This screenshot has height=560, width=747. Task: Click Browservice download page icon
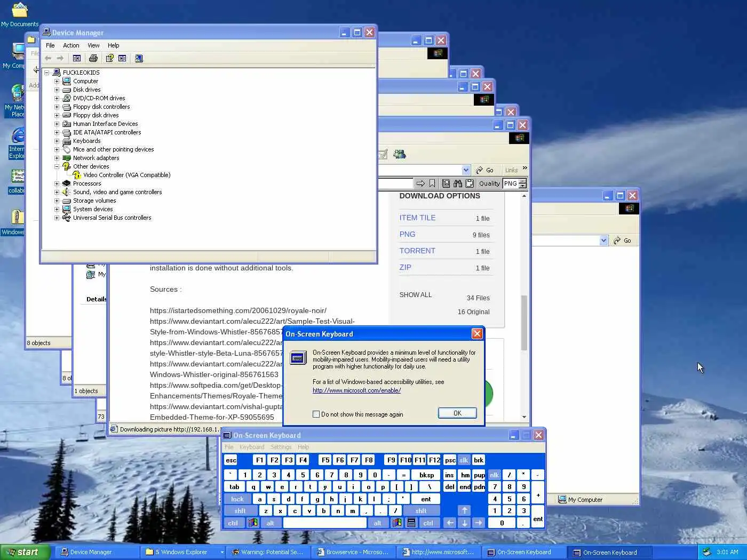(446, 183)
